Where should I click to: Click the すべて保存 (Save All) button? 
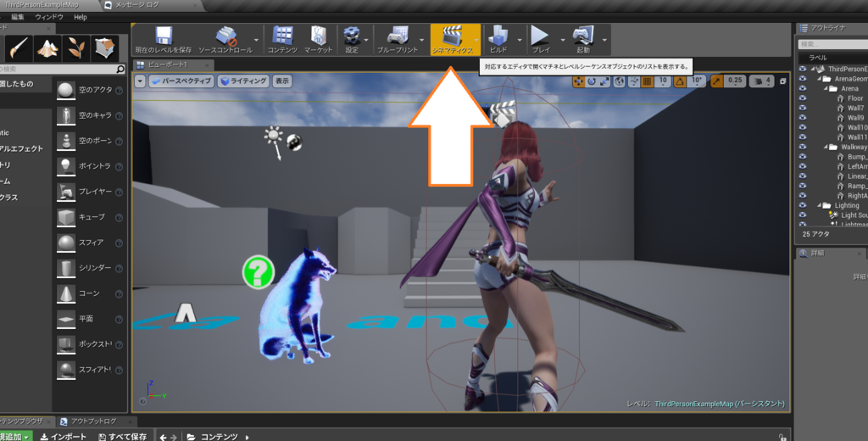tap(122, 437)
